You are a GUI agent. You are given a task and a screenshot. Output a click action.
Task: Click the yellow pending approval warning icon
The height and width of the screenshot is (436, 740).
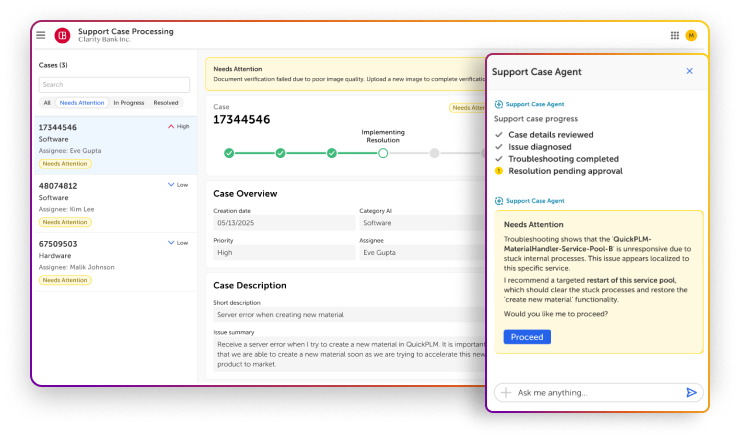(499, 171)
